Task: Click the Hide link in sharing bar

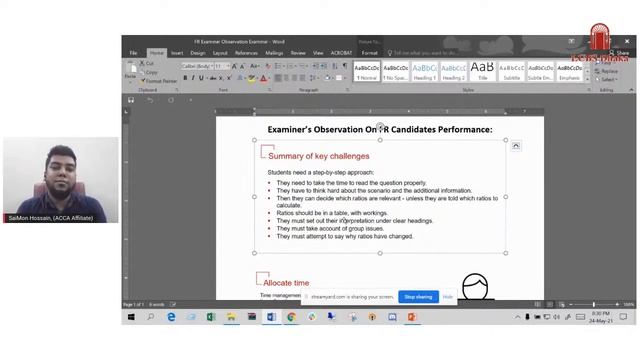Action: (448, 297)
